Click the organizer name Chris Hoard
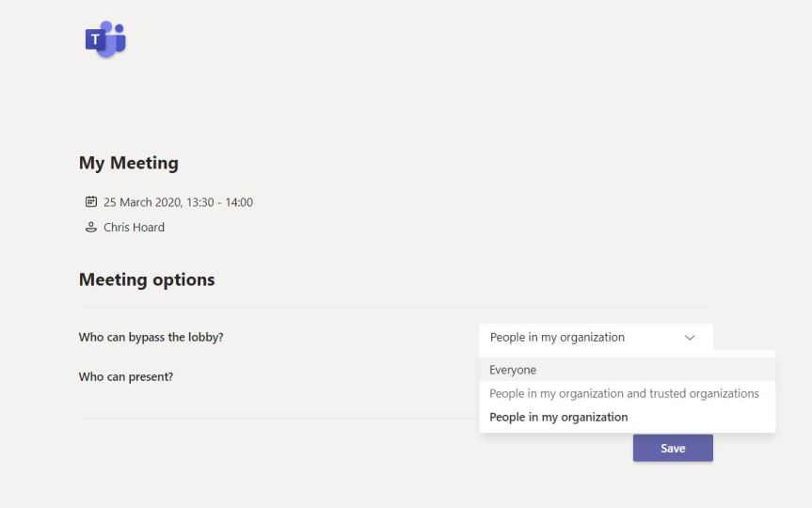This screenshot has height=508, width=812. click(134, 227)
